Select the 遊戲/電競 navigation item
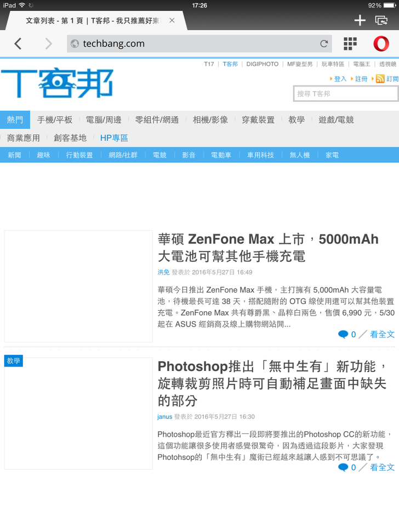The width and height of the screenshot is (399, 532). pyautogui.click(x=336, y=120)
